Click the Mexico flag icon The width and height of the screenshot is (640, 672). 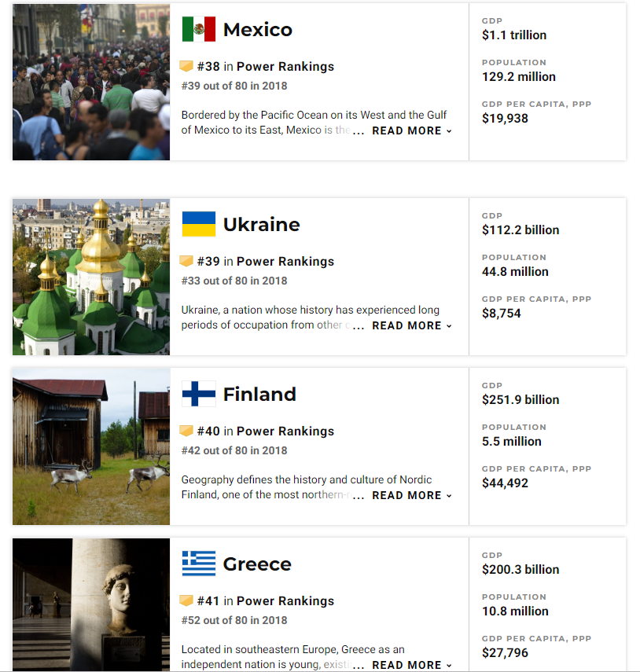pyautogui.click(x=198, y=29)
